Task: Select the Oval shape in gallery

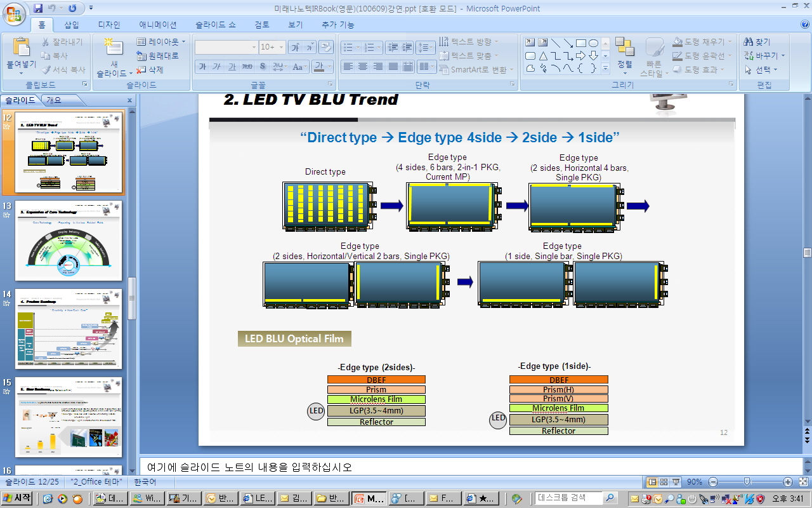Action: click(x=593, y=43)
